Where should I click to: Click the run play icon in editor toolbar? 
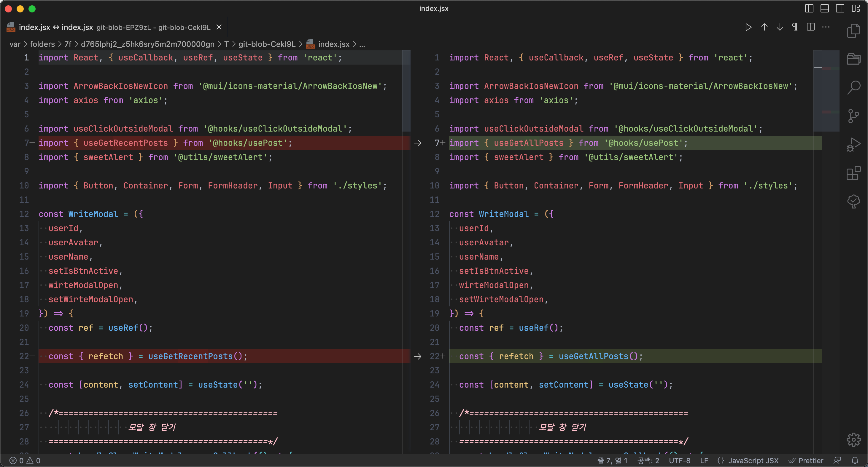coord(748,27)
